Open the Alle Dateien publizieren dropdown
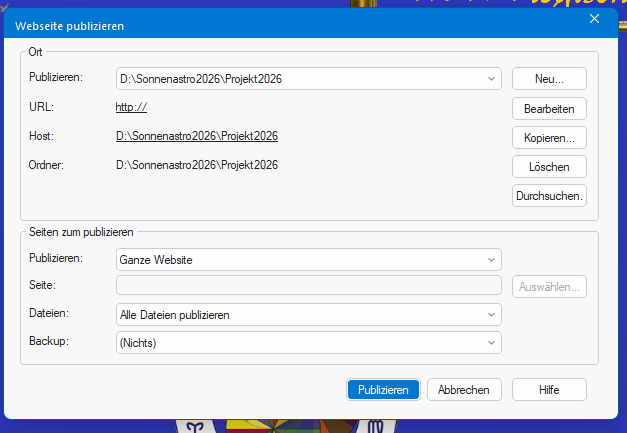 (308, 315)
